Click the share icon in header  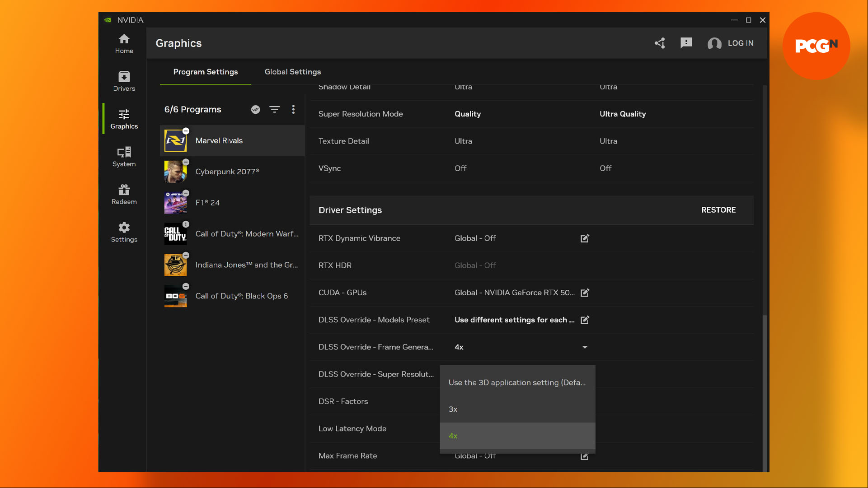660,43
